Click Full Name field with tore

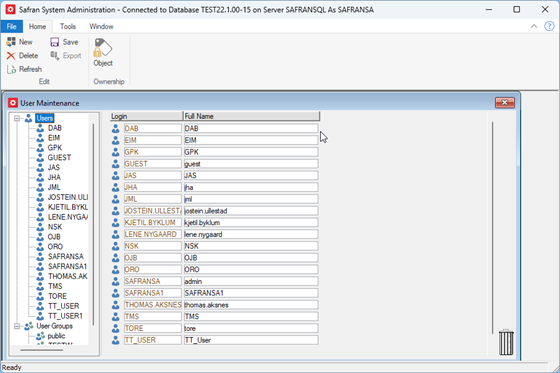coord(250,329)
